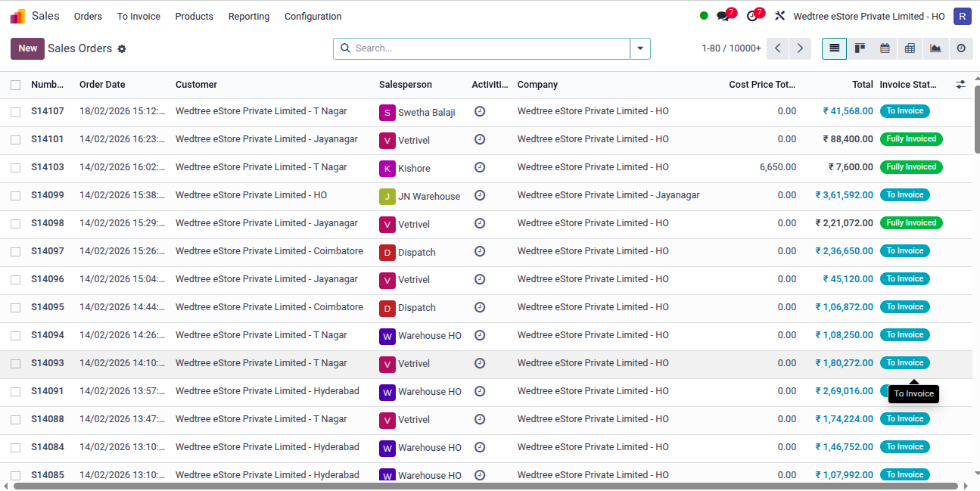The height and width of the screenshot is (491, 980).
Task: Select checkbox for order S14103
Action: click(x=16, y=168)
